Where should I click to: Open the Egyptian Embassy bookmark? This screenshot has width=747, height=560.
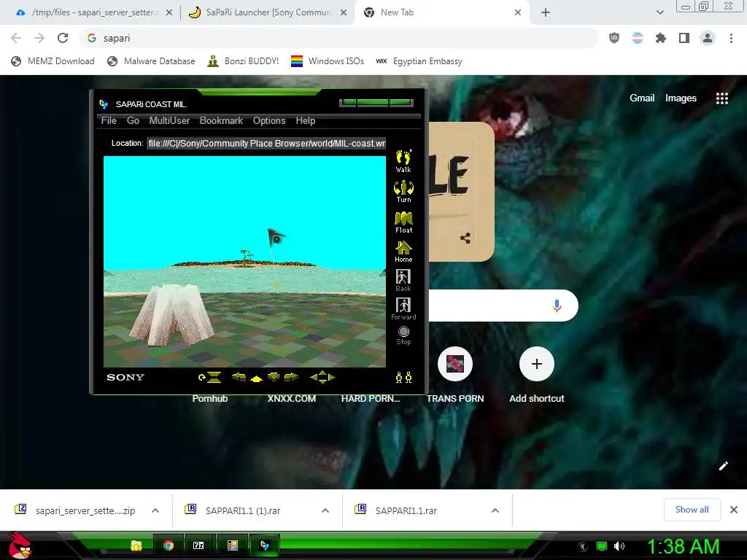pyautogui.click(x=419, y=61)
